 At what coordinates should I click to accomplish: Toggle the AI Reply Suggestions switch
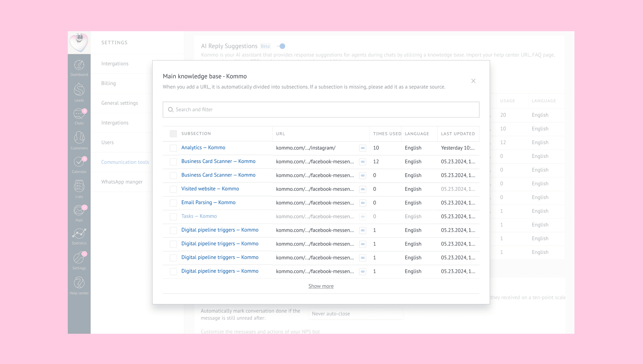click(x=281, y=46)
